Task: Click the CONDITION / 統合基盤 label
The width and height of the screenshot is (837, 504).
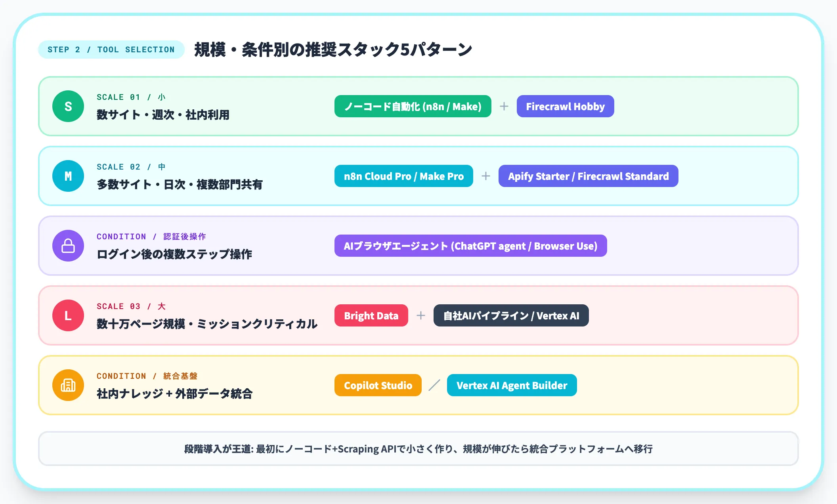Action: 147,376
